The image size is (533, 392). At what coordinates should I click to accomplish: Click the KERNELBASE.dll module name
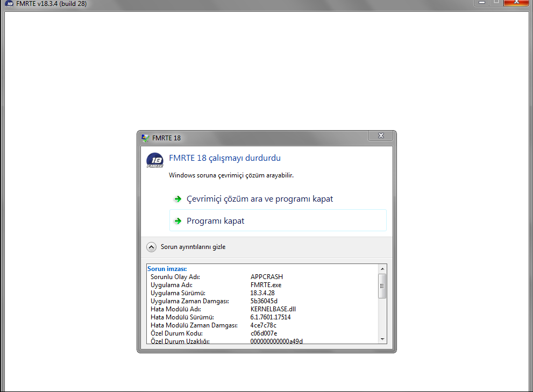tap(273, 309)
